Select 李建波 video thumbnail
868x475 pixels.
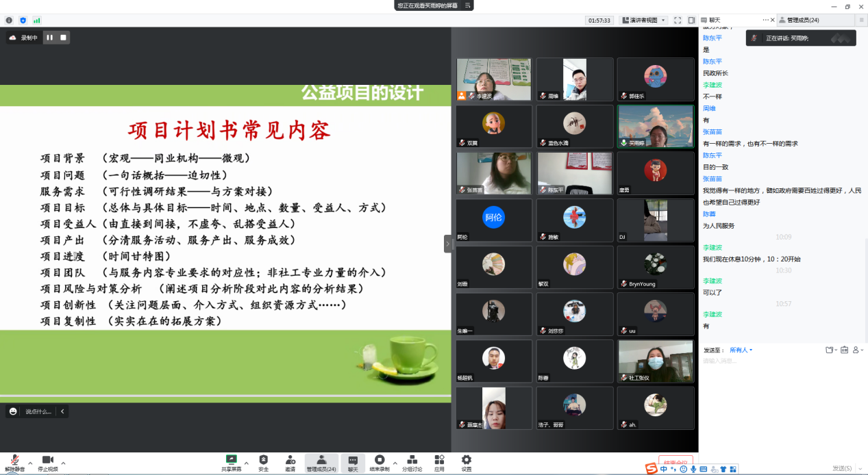point(494,79)
